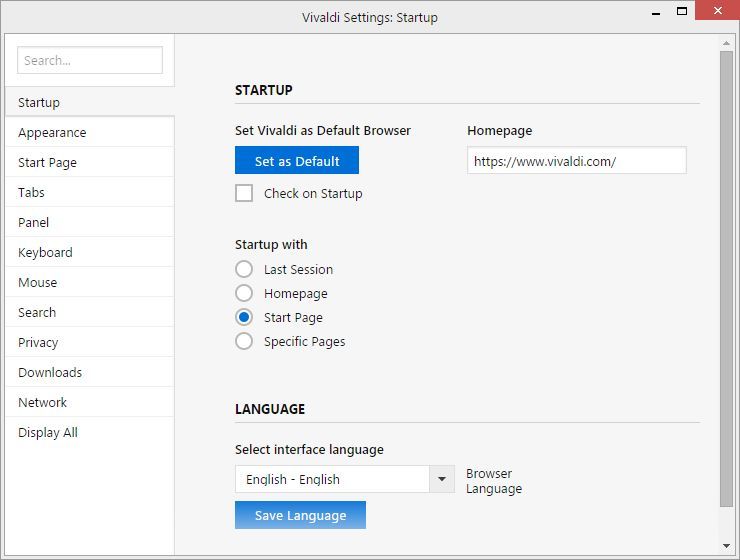This screenshot has width=740, height=560.
Task: Focus the settings Search field
Action: (89, 60)
